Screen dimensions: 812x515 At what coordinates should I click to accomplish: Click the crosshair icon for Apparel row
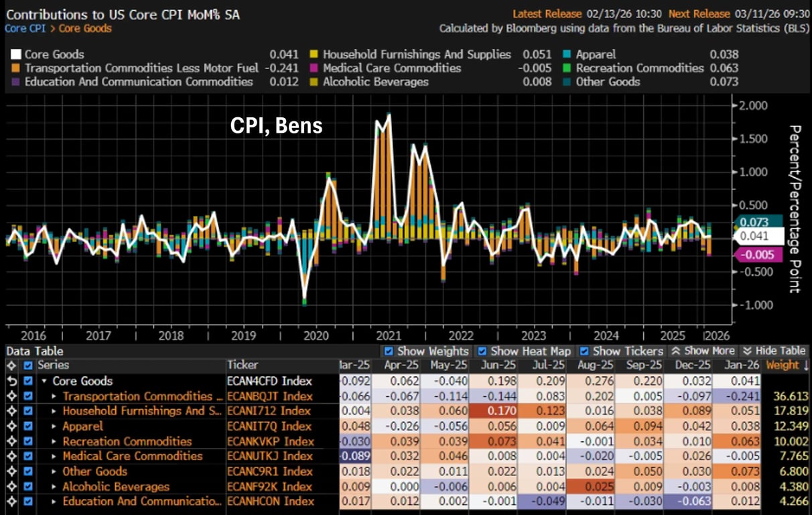click(10, 426)
